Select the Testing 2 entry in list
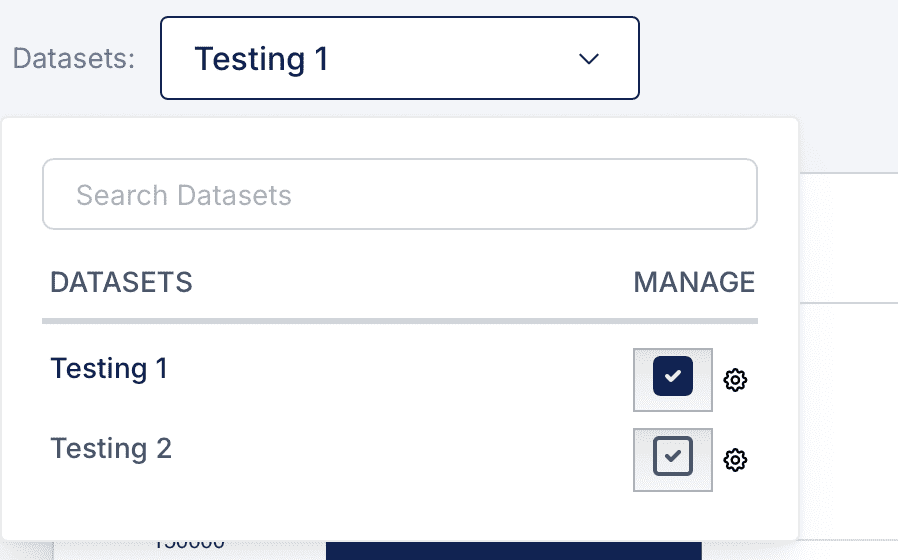 (x=111, y=448)
